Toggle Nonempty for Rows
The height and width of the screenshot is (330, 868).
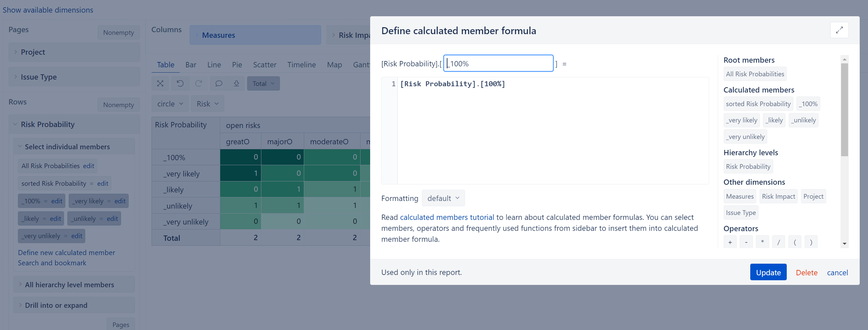point(119,105)
